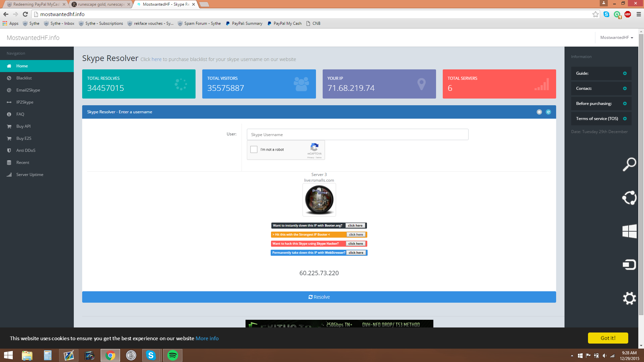
Task: Click the Email2Skype at-sign icon
Action: [x=9, y=90]
